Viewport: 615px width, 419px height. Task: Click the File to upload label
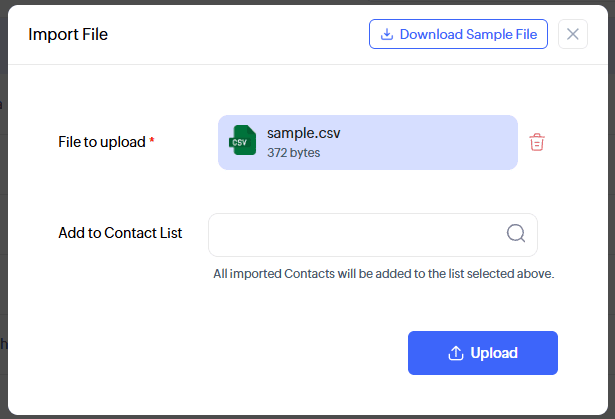101,142
